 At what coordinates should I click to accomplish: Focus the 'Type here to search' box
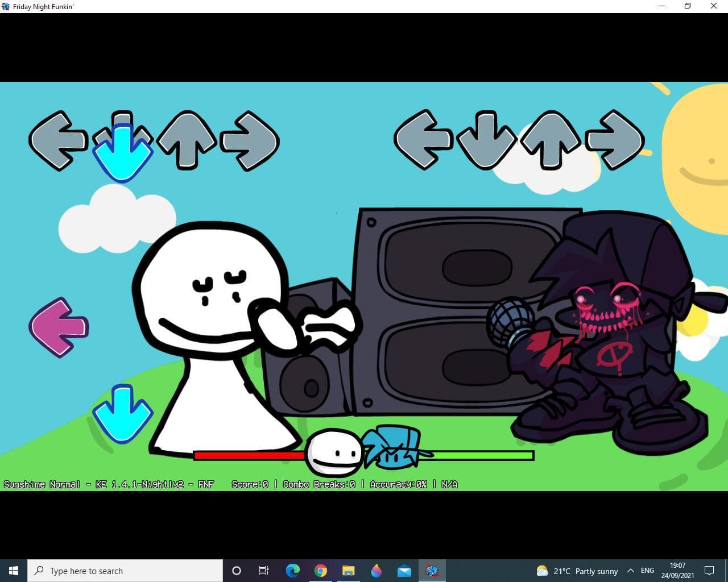tap(125, 571)
